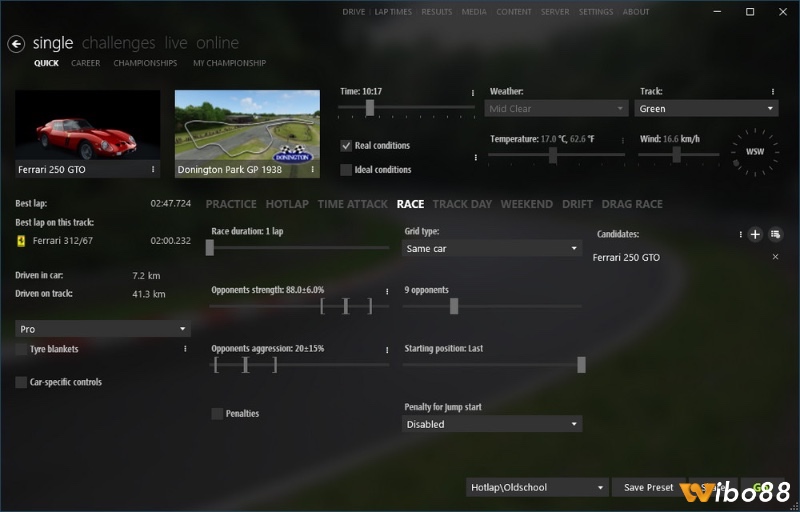Open the Weather dropdown
This screenshot has height=512, width=800.
click(x=556, y=109)
